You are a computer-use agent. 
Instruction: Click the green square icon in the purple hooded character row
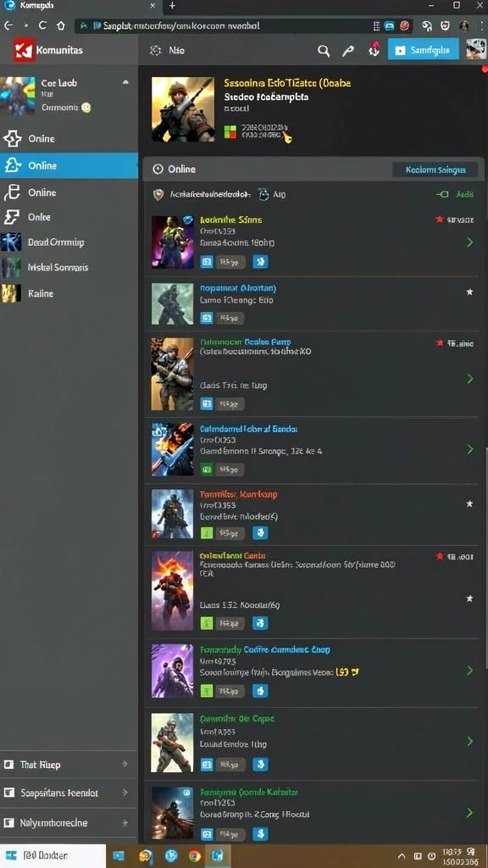point(207,690)
